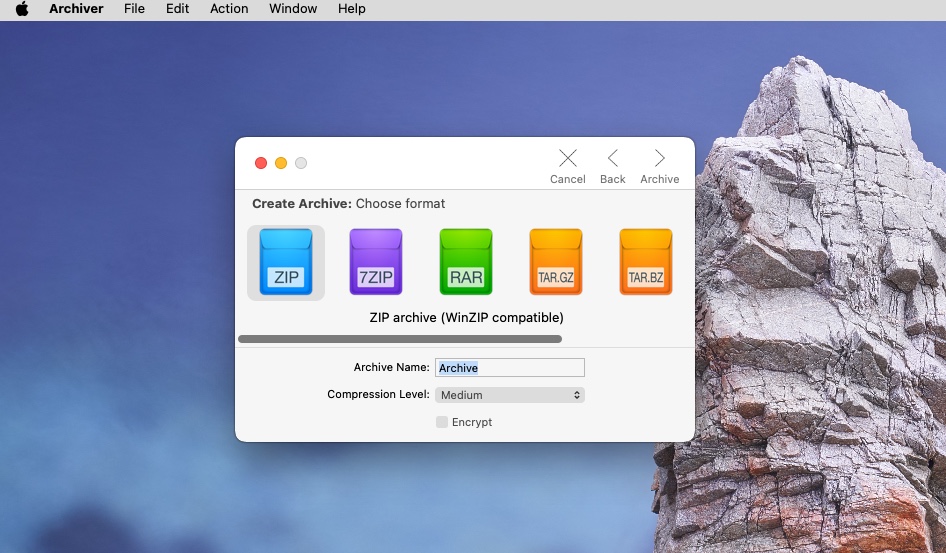Select the TAR.BZ format icon
The width and height of the screenshot is (946, 553).
(x=646, y=262)
